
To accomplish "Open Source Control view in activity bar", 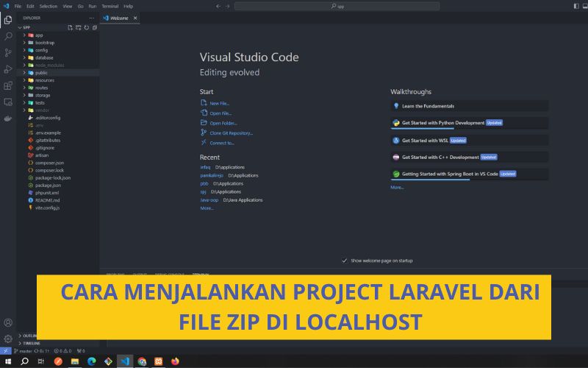I will pyautogui.click(x=8, y=52).
